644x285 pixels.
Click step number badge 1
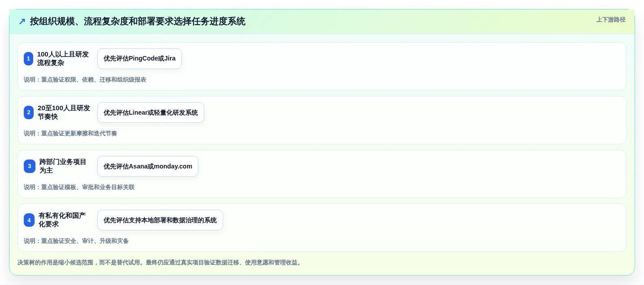[28, 59]
